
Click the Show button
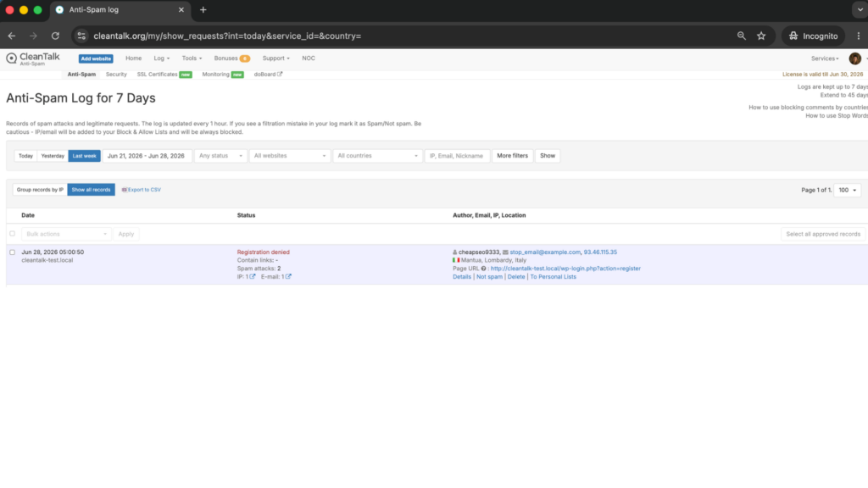548,156
